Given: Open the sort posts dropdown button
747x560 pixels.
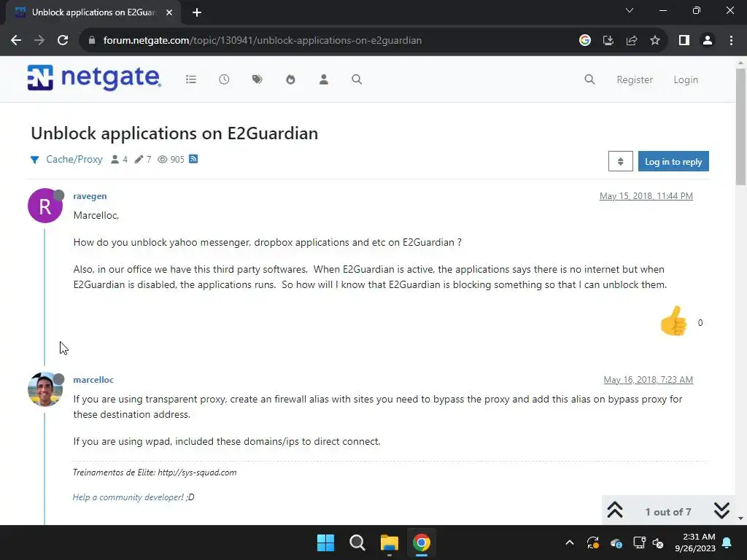Looking at the screenshot, I should click(620, 161).
